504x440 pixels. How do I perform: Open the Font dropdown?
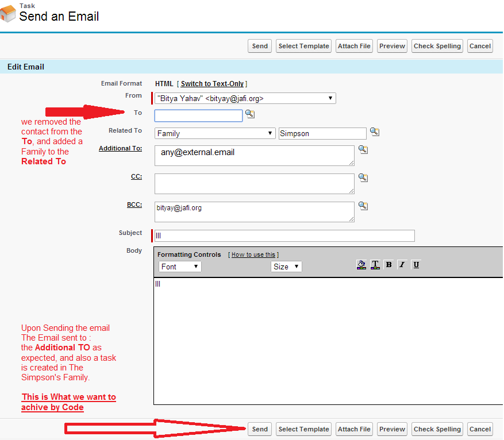[x=180, y=267]
